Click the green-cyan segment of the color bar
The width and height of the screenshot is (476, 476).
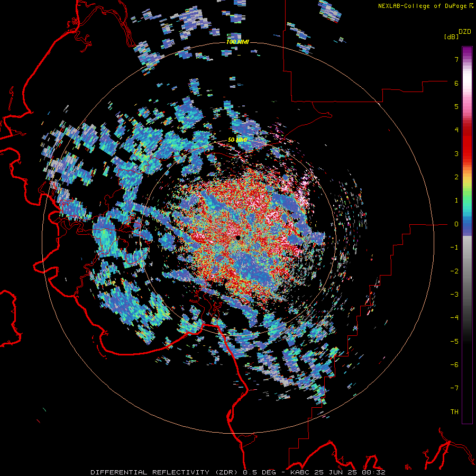pos(467,202)
